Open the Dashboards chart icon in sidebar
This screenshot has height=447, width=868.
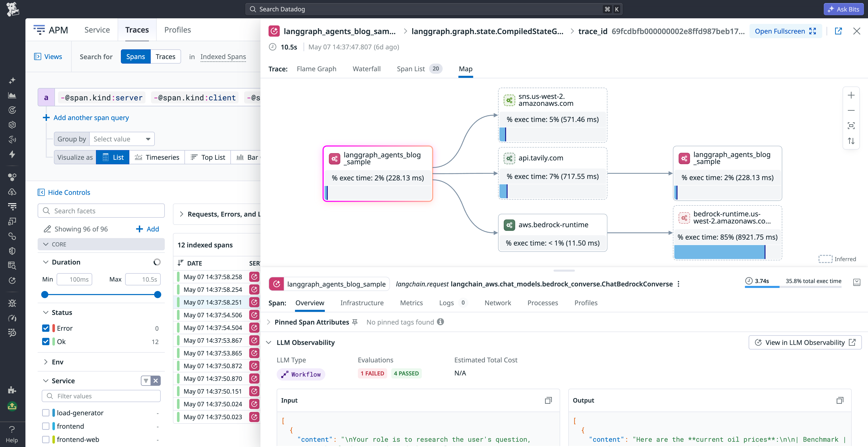[12, 95]
